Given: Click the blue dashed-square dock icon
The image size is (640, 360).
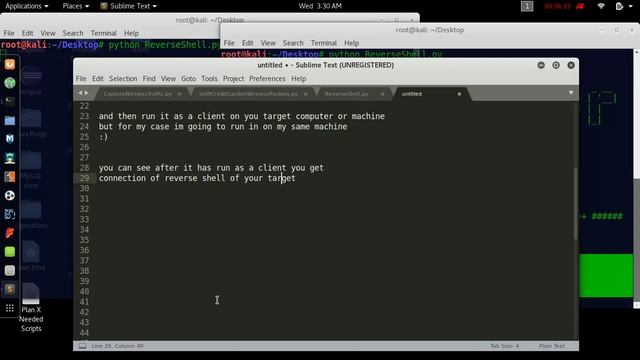Looking at the screenshot, I should click(10, 214).
